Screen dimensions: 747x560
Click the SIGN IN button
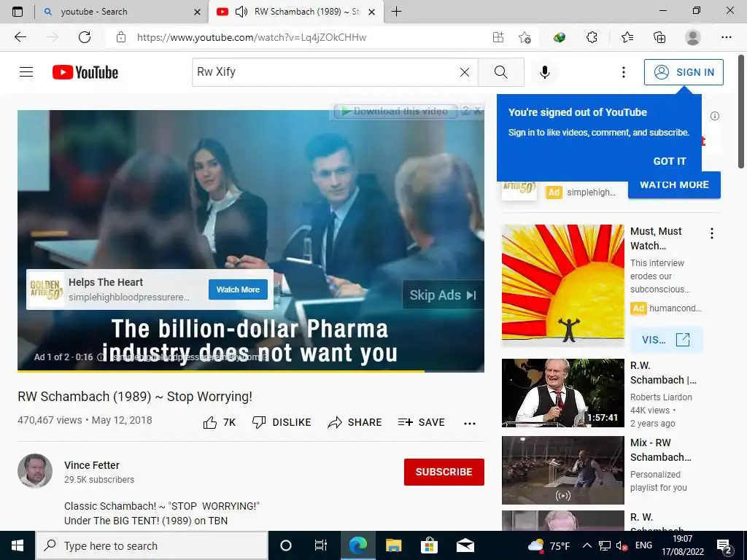(x=684, y=72)
